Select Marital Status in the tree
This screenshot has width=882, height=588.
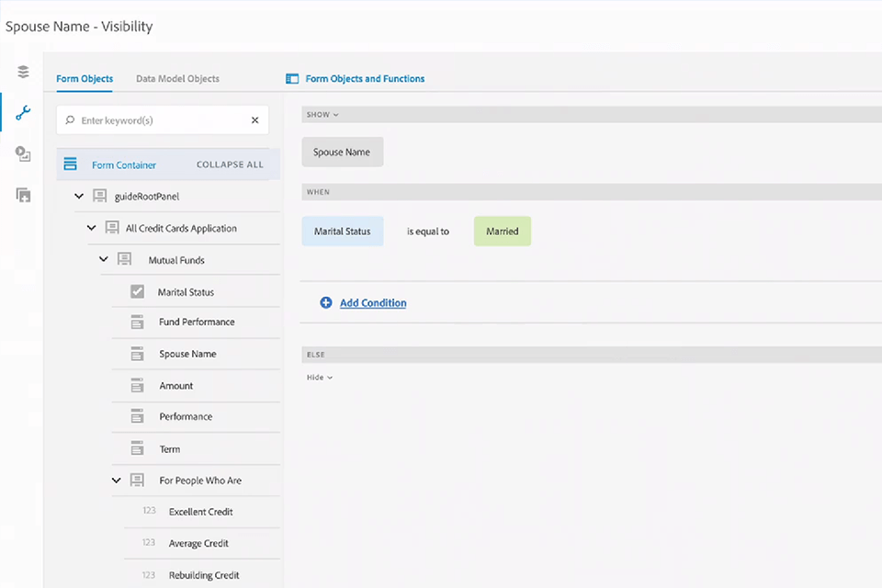186,292
